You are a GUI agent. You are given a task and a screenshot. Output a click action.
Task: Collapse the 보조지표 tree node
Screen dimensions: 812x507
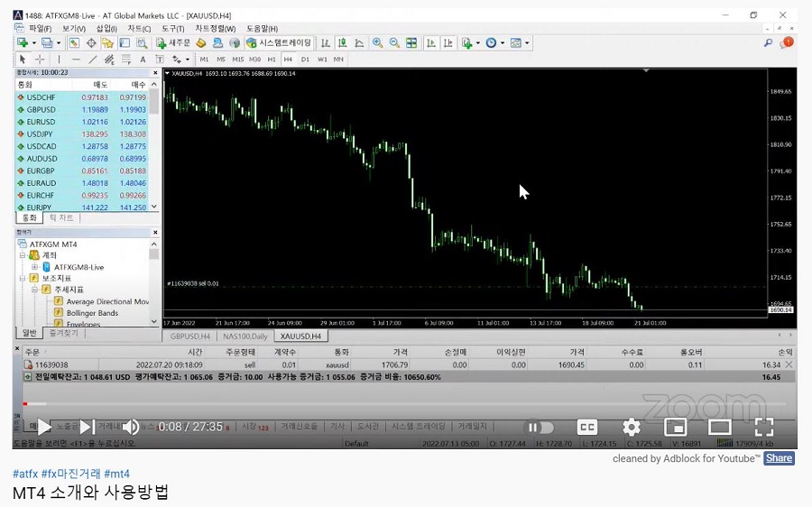coord(23,278)
